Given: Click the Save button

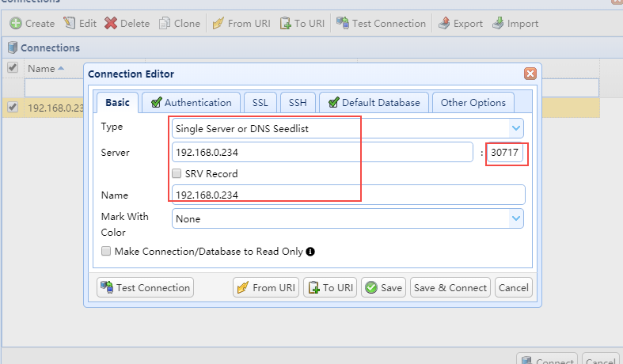Looking at the screenshot, I should 383,287.
